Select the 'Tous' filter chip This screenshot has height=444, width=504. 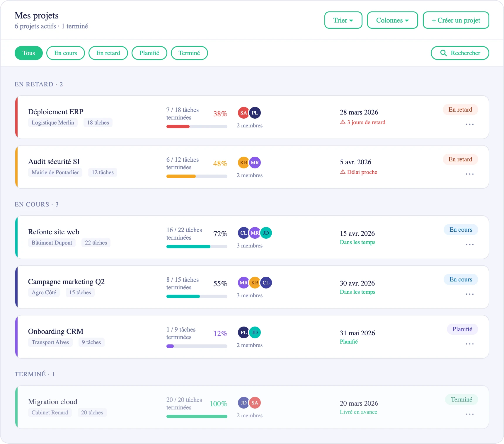[28, 53]
